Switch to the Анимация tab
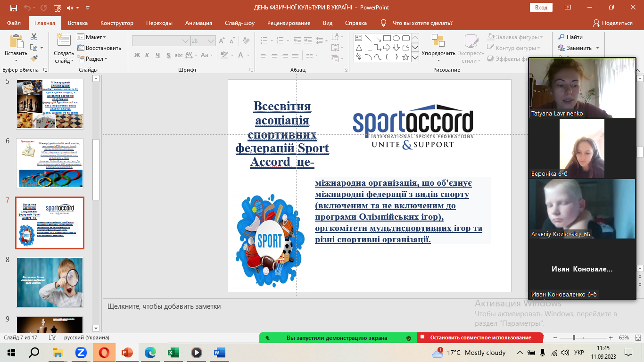 tap(198, 23)
